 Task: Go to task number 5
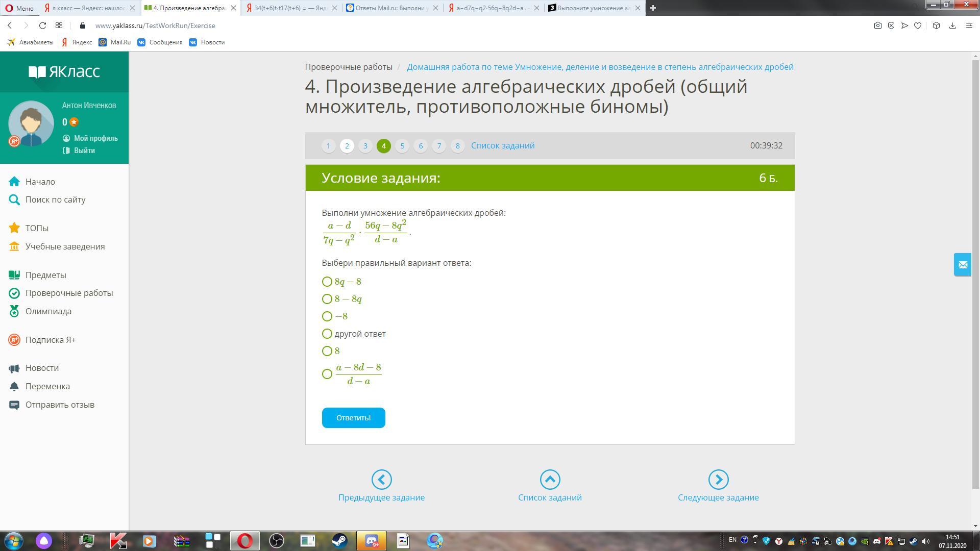(x=402, y=146)
